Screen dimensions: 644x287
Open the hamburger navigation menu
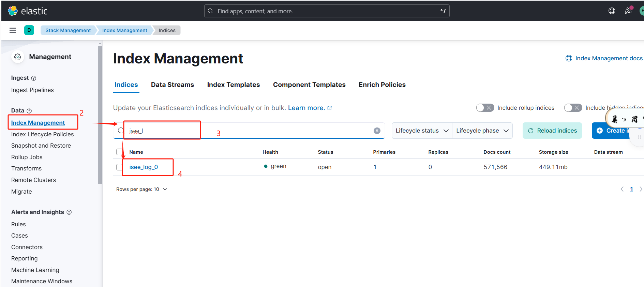click(13, 30)
